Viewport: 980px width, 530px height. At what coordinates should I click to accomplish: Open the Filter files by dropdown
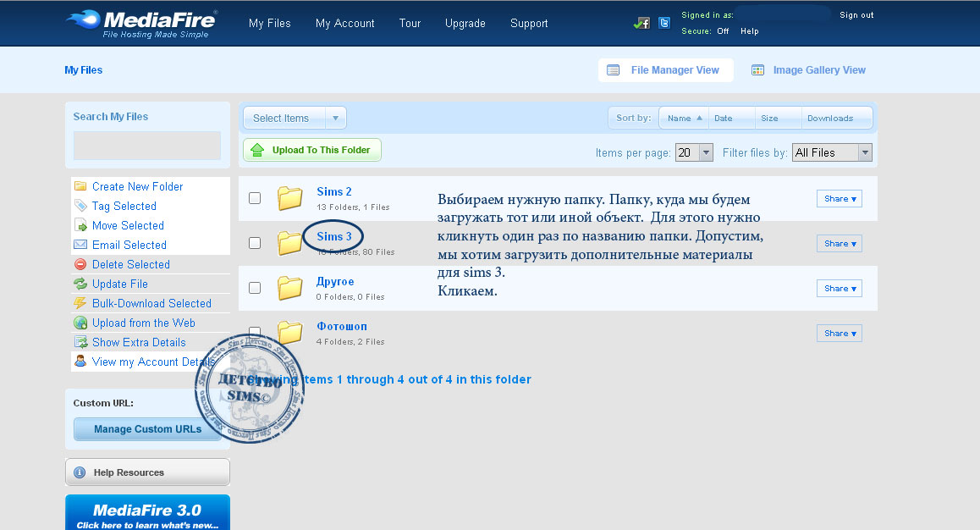(832, 152)
